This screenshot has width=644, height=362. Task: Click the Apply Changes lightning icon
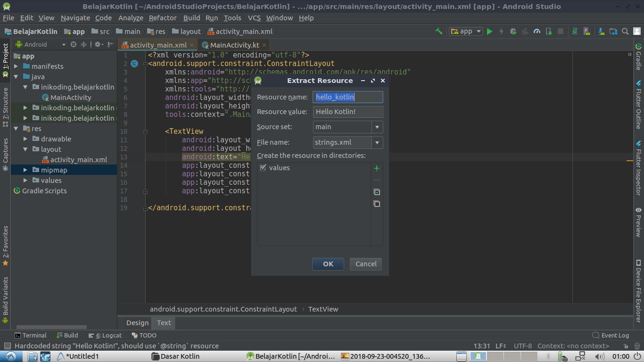click(501, 31)
